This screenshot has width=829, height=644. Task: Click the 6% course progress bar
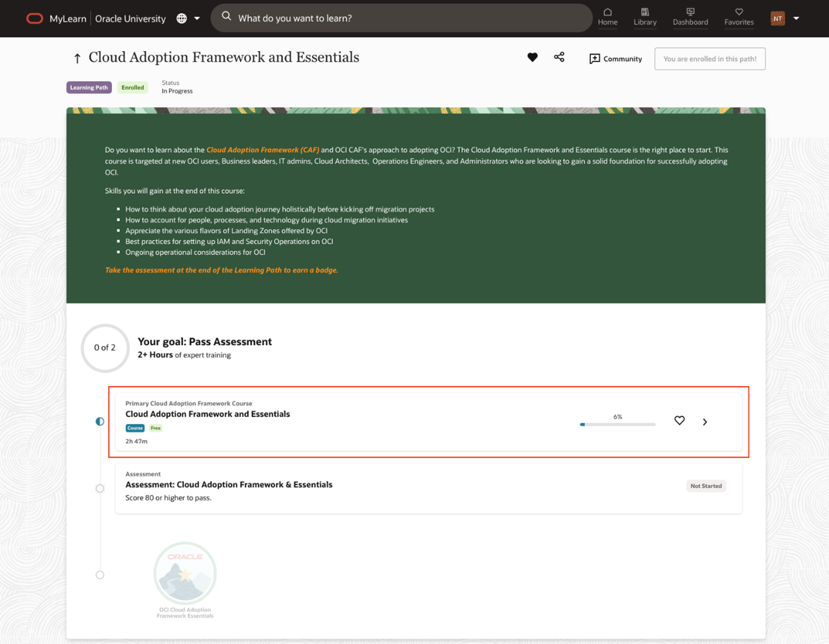[617, 424]
